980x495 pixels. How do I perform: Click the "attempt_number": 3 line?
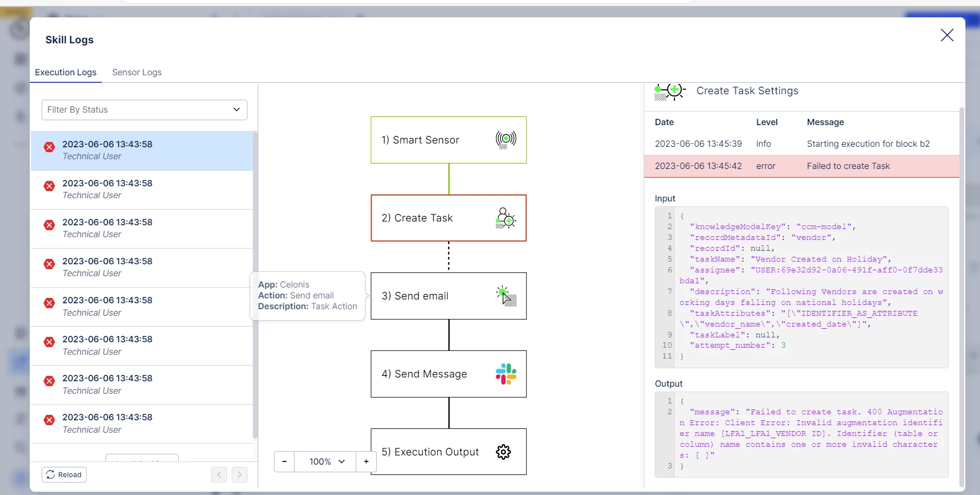[737, 346]
